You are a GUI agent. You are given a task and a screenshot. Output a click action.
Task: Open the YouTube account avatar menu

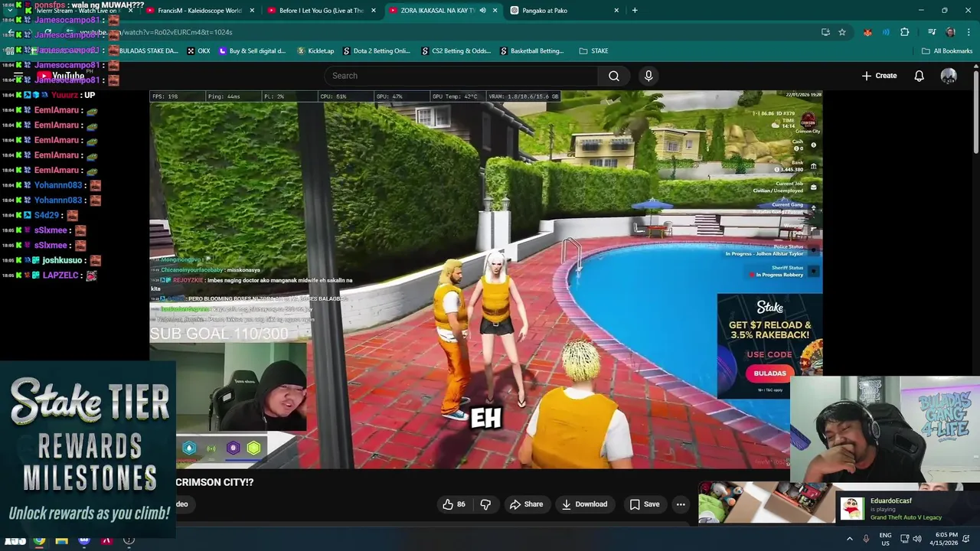(949, 76)
